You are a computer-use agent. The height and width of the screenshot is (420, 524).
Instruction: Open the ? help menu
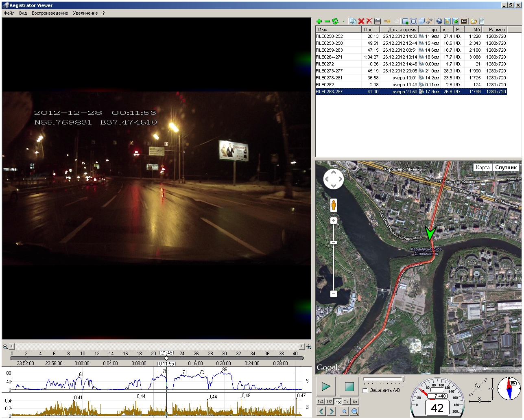[x=104, y=13]
